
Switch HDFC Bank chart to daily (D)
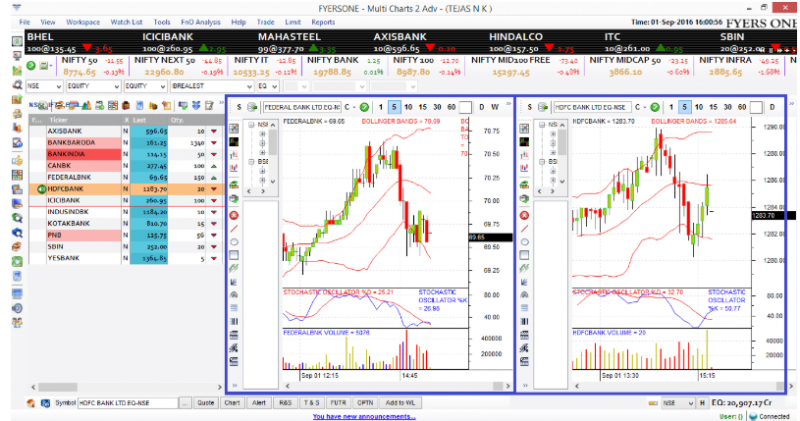pyautogui.click(x=772, y=107)
